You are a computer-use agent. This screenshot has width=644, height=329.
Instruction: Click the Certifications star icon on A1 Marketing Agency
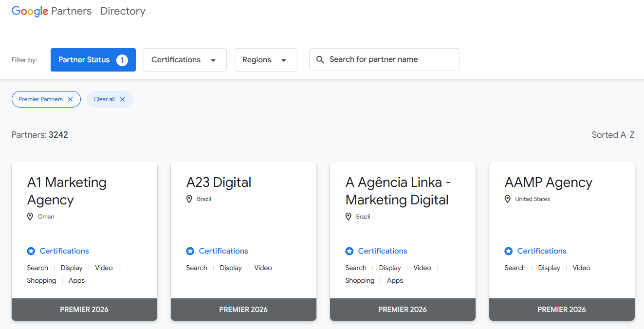[x=31, y=251]
